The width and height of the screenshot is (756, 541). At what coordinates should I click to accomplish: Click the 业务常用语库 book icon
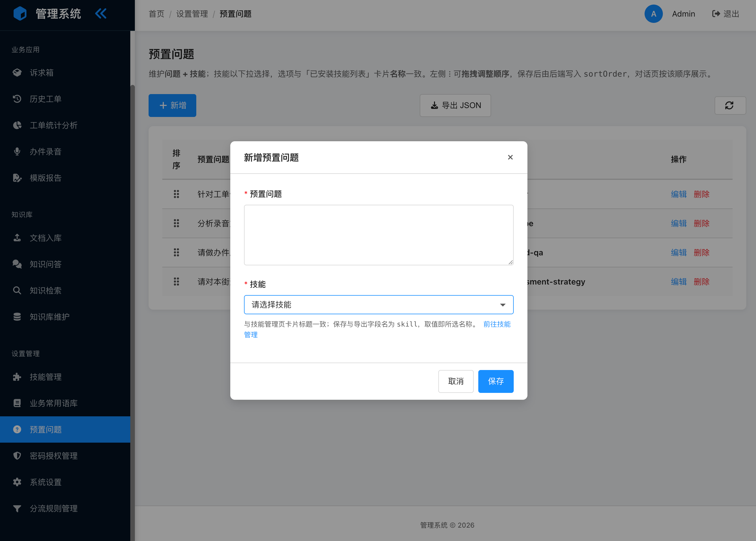tap(17, 403)
